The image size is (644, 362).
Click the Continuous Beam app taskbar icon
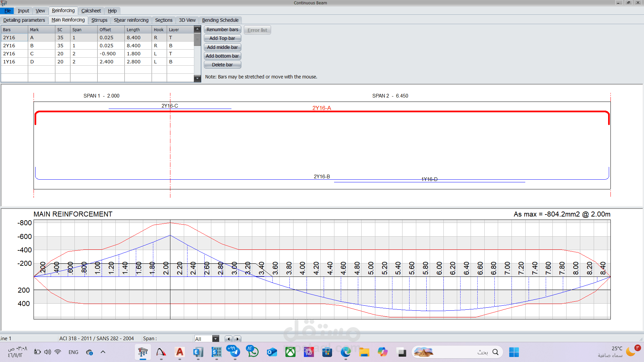(143, 352)
